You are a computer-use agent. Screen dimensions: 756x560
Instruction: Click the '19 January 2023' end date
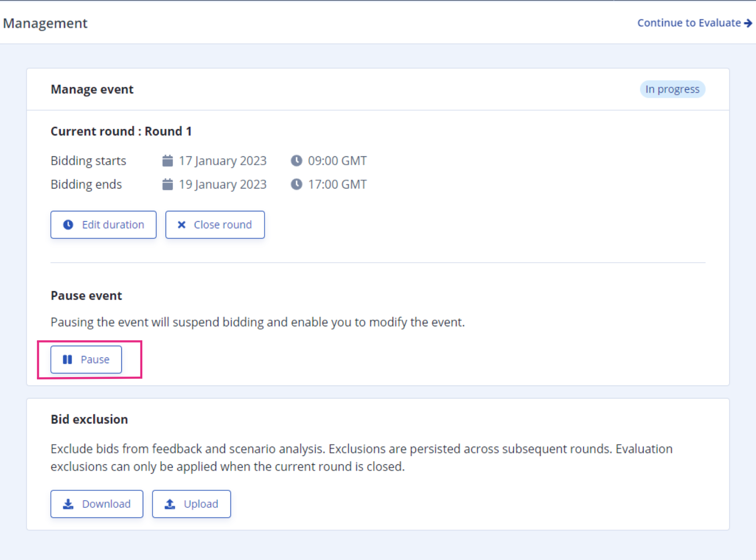(223, 184)
